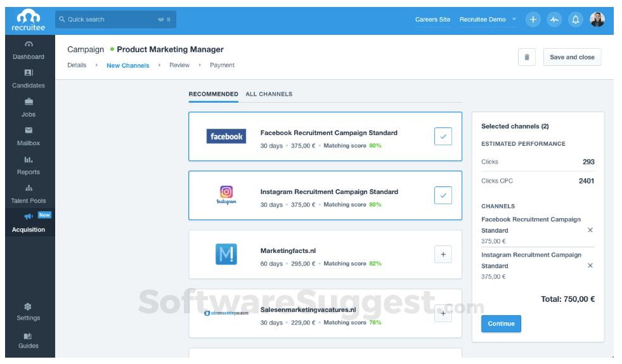Click the Marketingfacts.nl logo
622x364 pixels.
coord(226,254)
